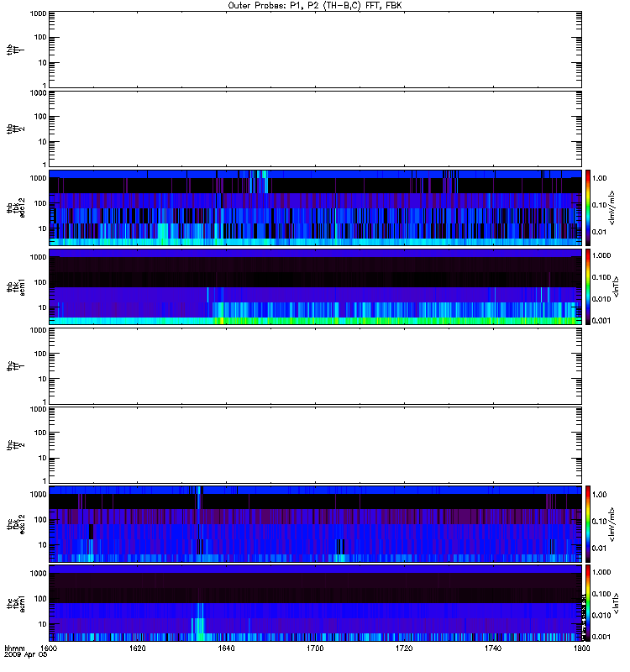The width and height of the screenshot is (630, 672).
Task: Click the color bar beside thb fbk scm1
Action: pyautogui.click(x=588, y=286)
